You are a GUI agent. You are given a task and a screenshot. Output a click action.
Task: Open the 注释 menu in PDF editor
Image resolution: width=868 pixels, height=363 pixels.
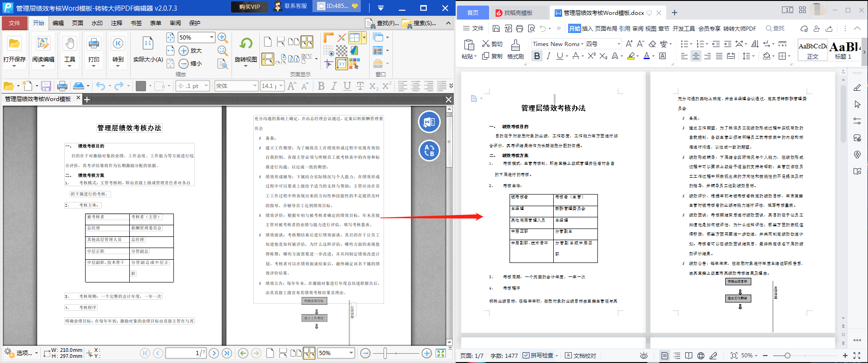[117, 23]
